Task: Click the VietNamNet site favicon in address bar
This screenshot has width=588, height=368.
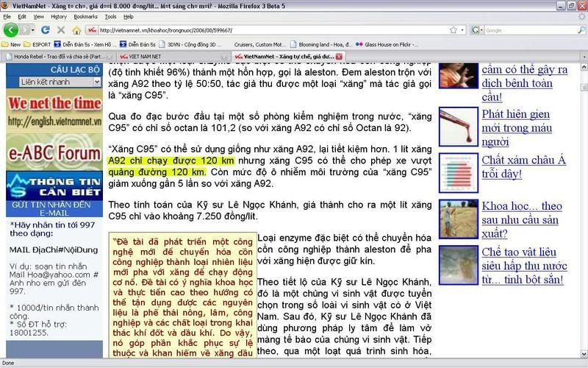Action: tap(93, 30)
